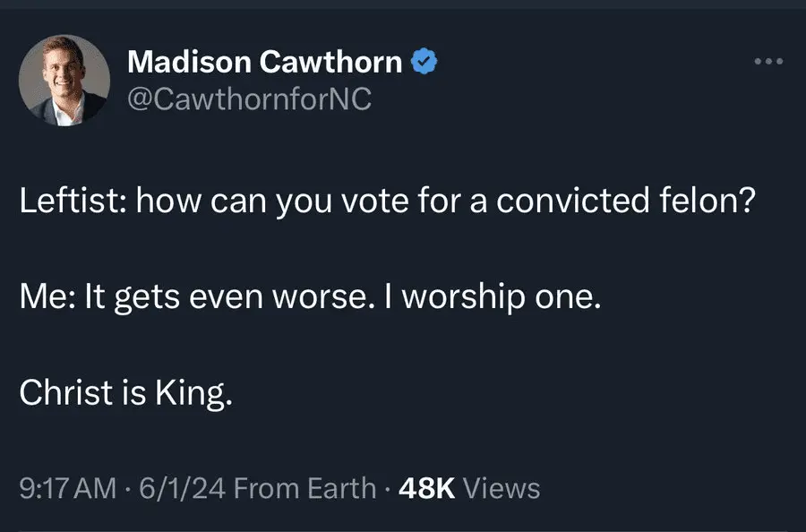This screenshot has height=532, width=806.
Task: Click the Madison Cawthorn display name
Action: [264, 62]
